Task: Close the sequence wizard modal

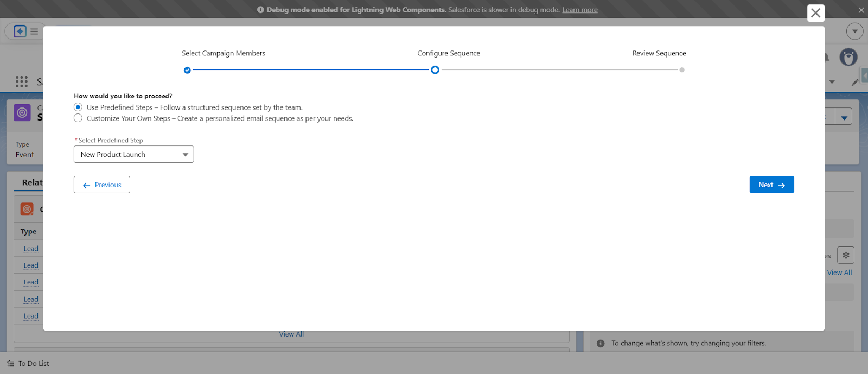Action: [x=815, y=13]
